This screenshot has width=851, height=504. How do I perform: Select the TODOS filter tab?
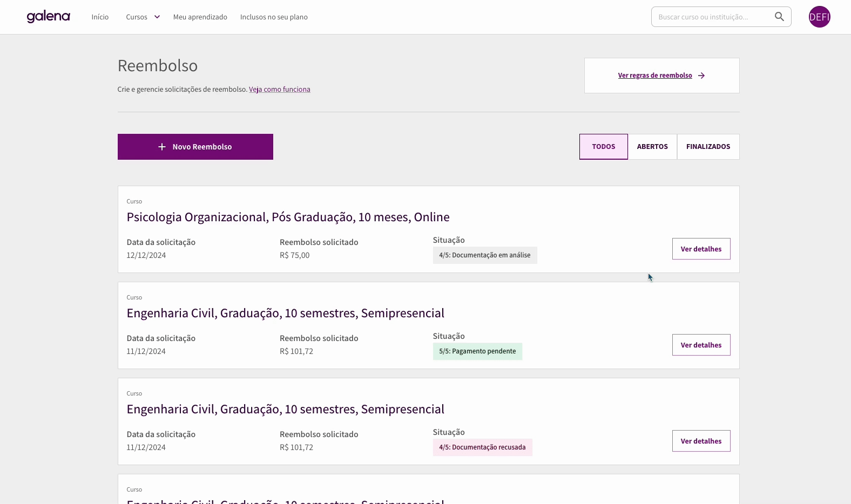[x=603, y=147]
